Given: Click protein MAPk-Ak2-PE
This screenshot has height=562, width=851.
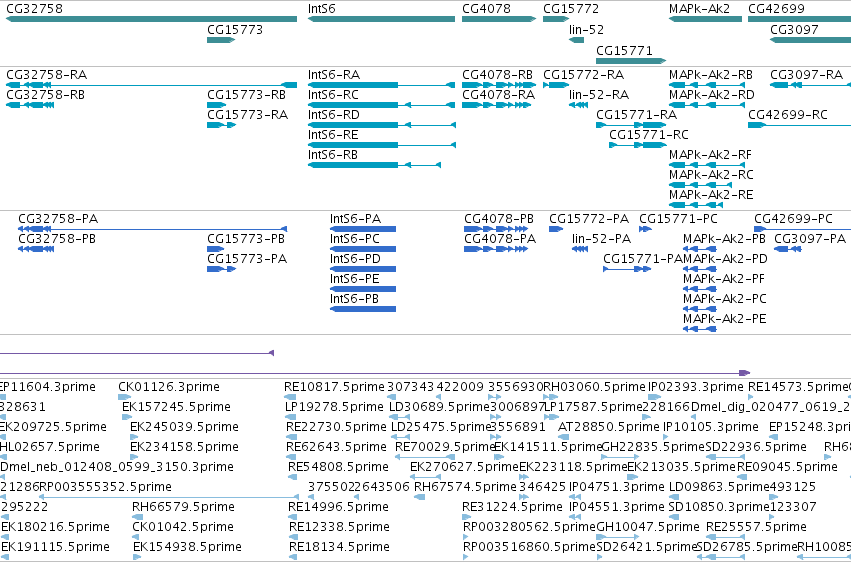Looking at the screenshot, I should [725, 319].
